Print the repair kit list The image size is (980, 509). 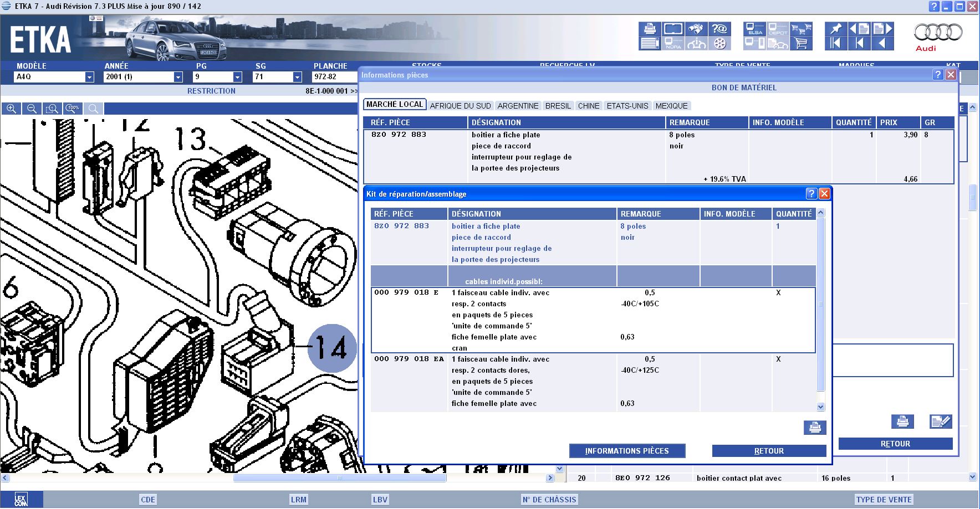coord(815,428)
